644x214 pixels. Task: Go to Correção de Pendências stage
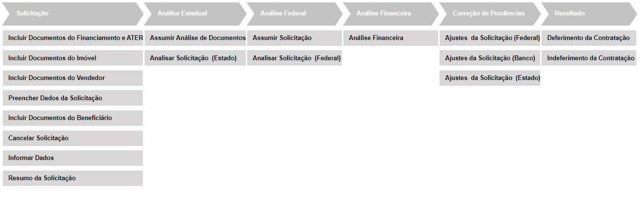(x=489, y=13)
